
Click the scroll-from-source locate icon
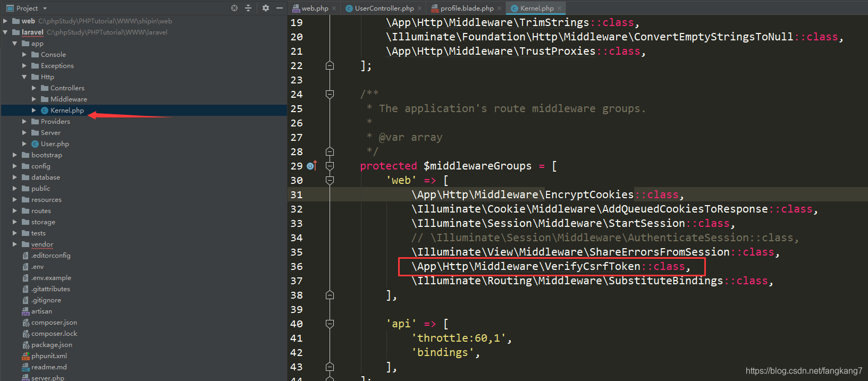(234, 8)
